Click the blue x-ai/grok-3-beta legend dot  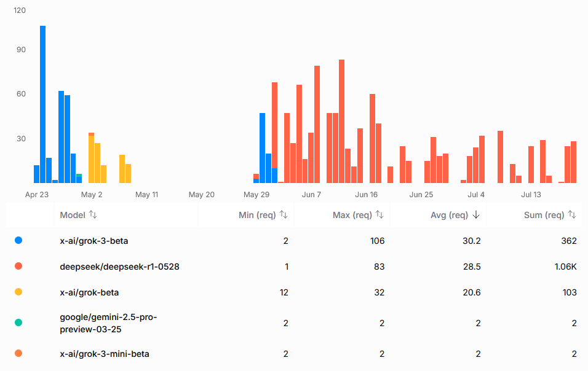[18, 240]
